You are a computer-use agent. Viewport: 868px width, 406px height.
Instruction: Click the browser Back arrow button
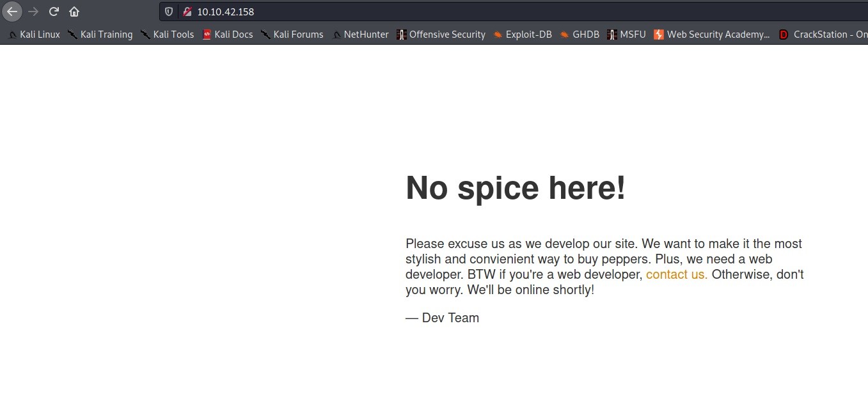[12, 12]
